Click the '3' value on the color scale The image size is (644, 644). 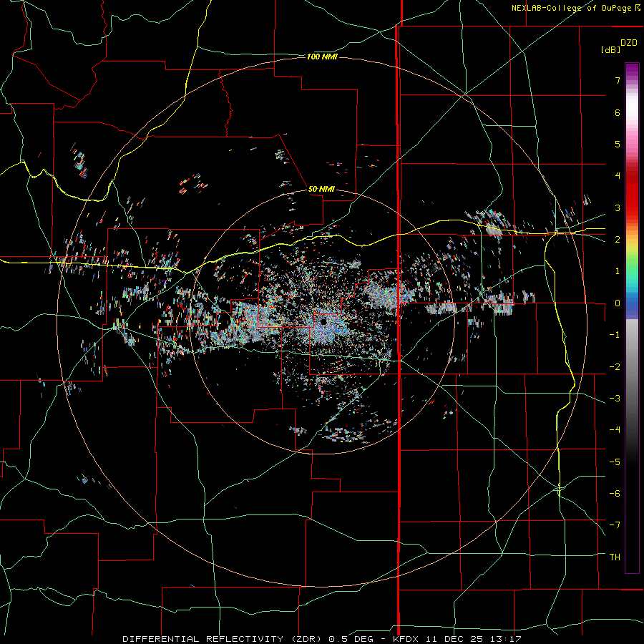[x=618, y=208]
